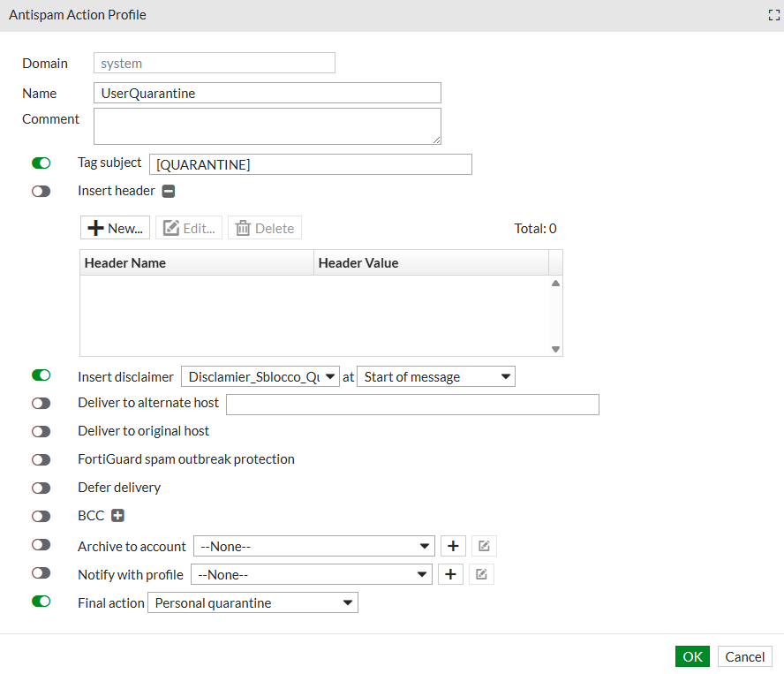Enable the Insert header toggle
Image resolution: width=784 pixels, height=674 pixels.
click(41, 192)
